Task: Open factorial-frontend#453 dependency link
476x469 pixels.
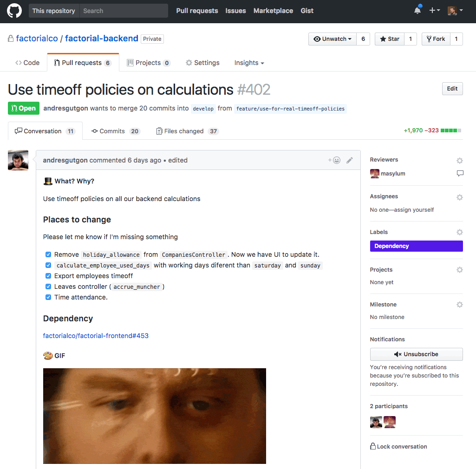Action: (96, 336)
